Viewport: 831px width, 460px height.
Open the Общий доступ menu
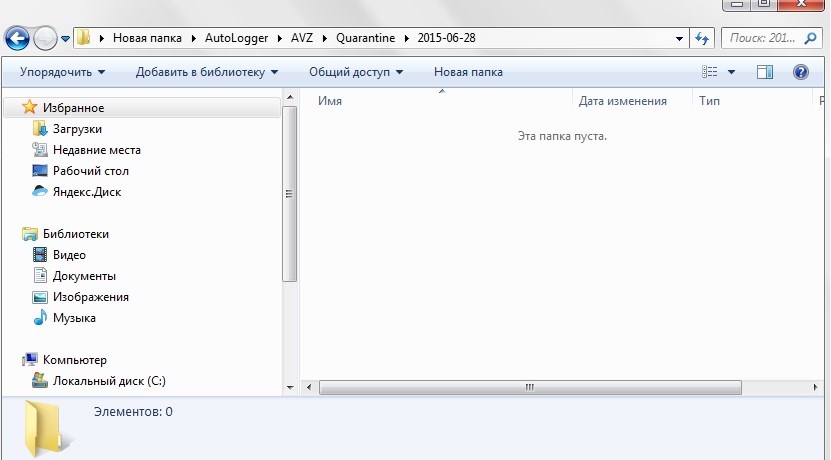coord(356,72)
